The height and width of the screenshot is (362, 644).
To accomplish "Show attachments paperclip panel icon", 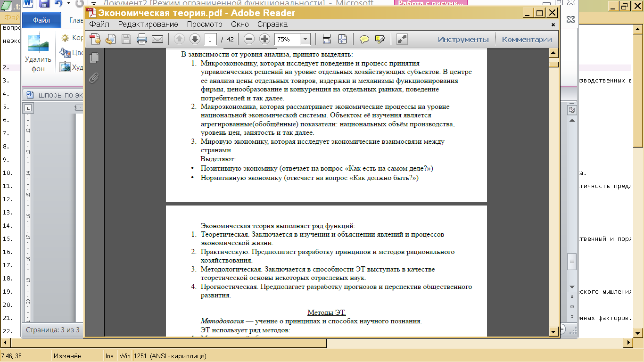I will 94,78.
